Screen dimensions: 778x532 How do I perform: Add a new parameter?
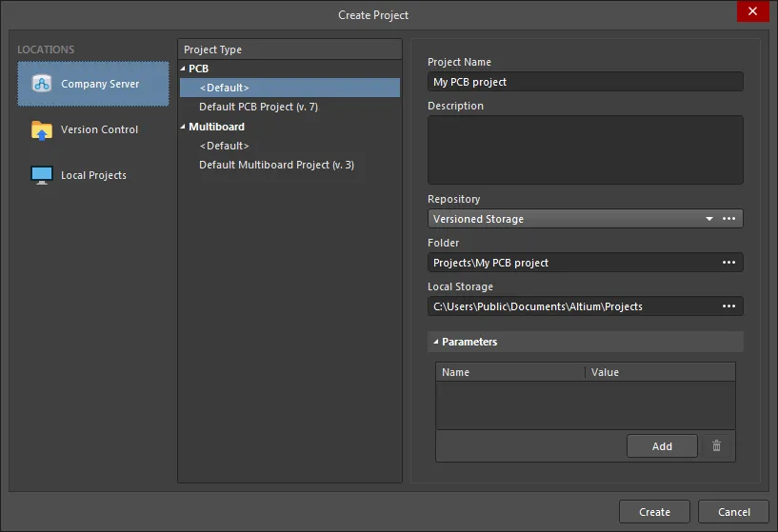662,446
